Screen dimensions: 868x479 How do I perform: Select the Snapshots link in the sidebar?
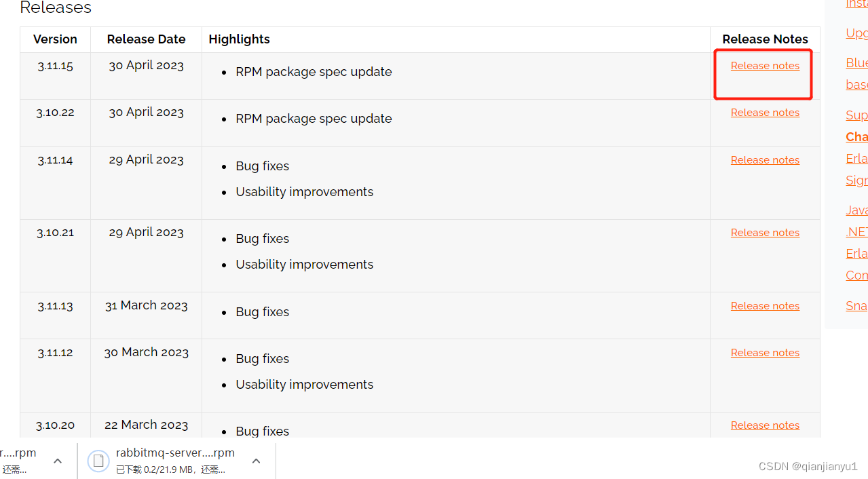(x=856, y=305)
